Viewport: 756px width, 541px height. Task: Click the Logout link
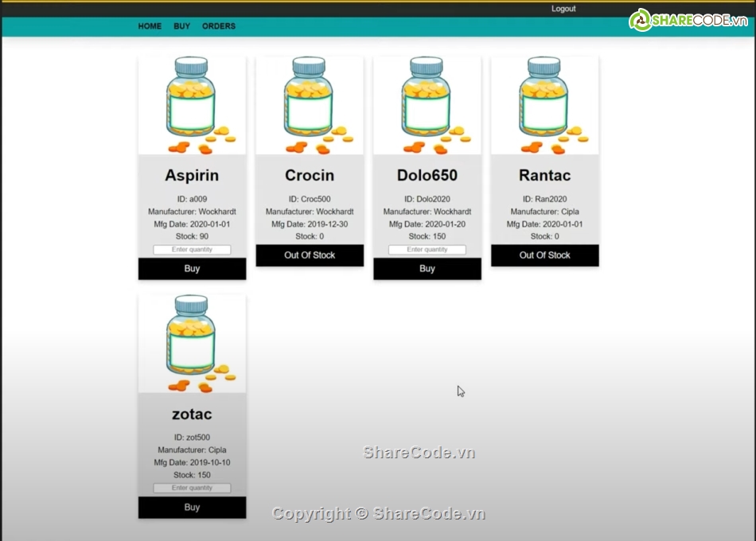(563, 9)
